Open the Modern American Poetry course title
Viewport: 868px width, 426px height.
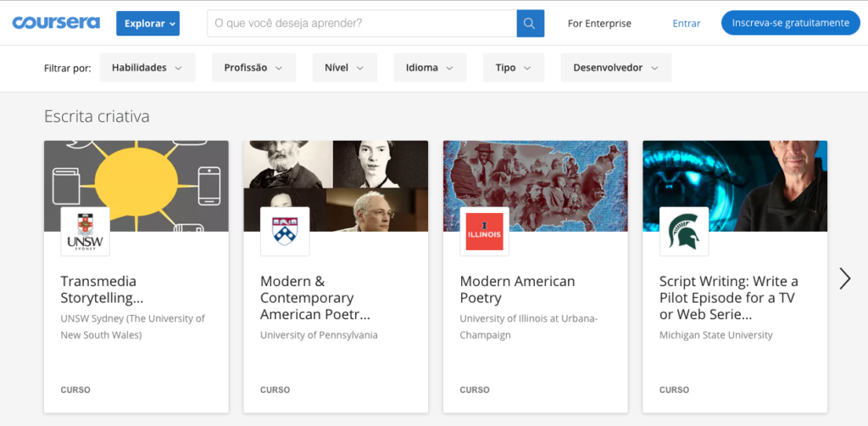(517, 289)
